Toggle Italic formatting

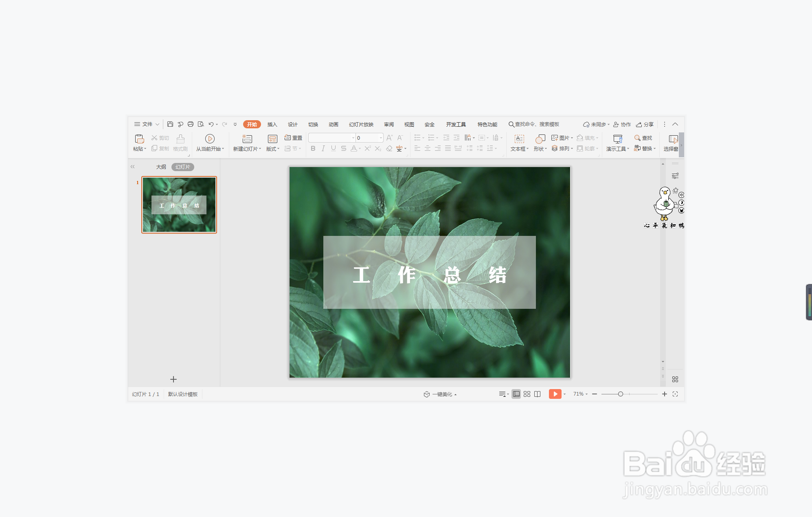[x=323, y=148]
